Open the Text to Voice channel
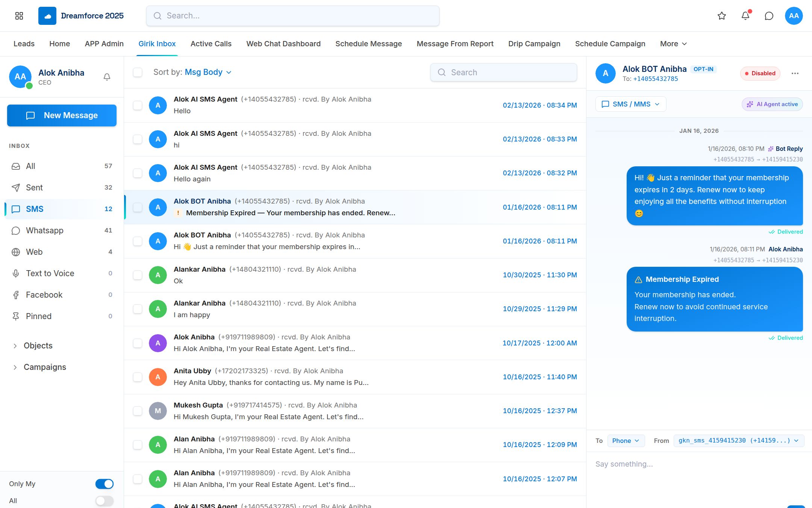 [62, 273]
